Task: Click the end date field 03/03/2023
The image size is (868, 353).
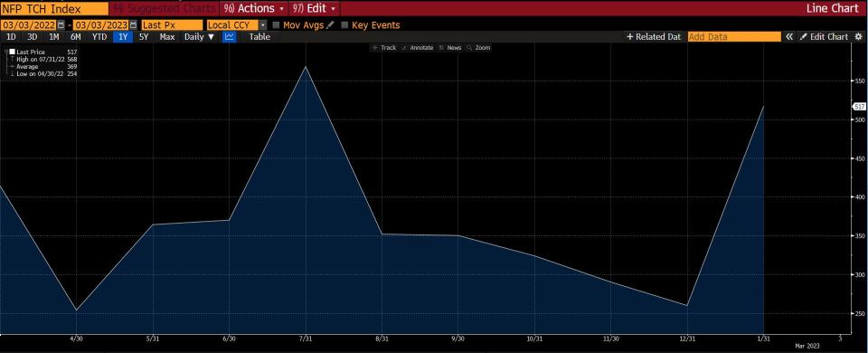Action: point(100,25)
